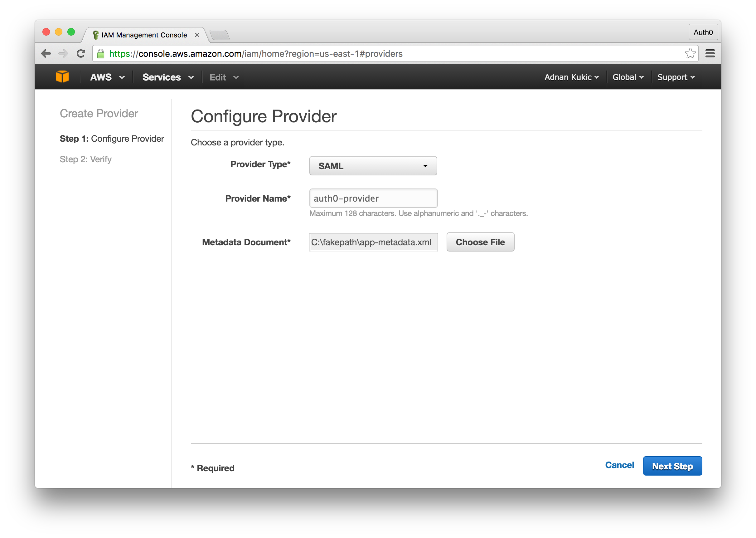Click the Choose File button
Viewport: 756px width, 538px height.
click(x=480, y=242)
